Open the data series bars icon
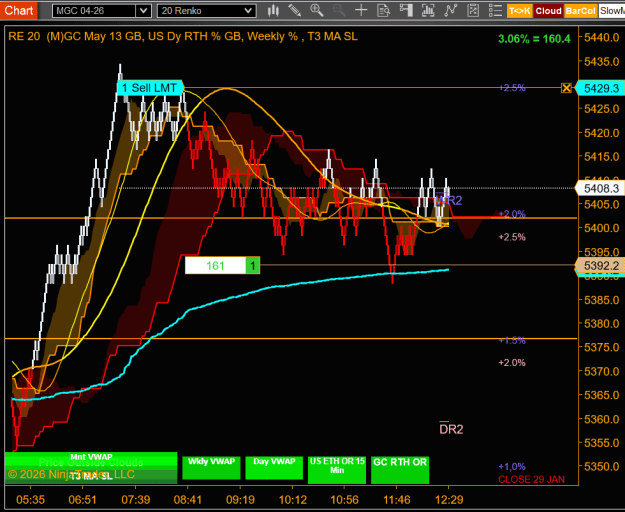 428,10
